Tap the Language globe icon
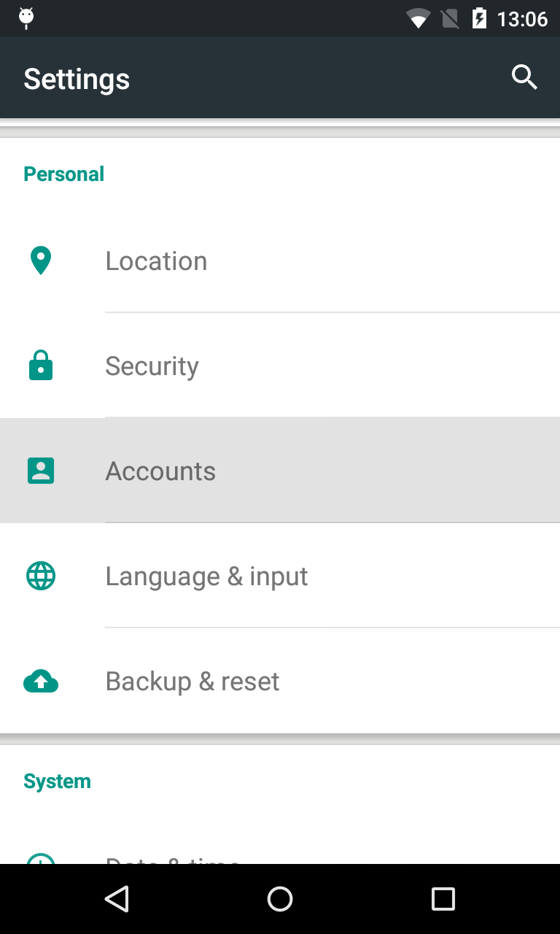The height and width of the screenshot is (934, 560). click(41, 576)
